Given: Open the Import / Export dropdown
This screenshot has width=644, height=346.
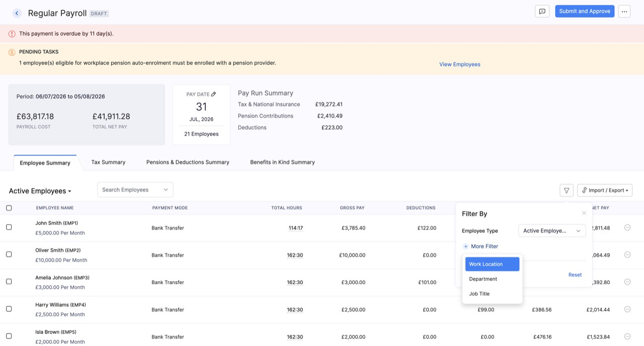Looking at the screenshot, I should 605,190.
